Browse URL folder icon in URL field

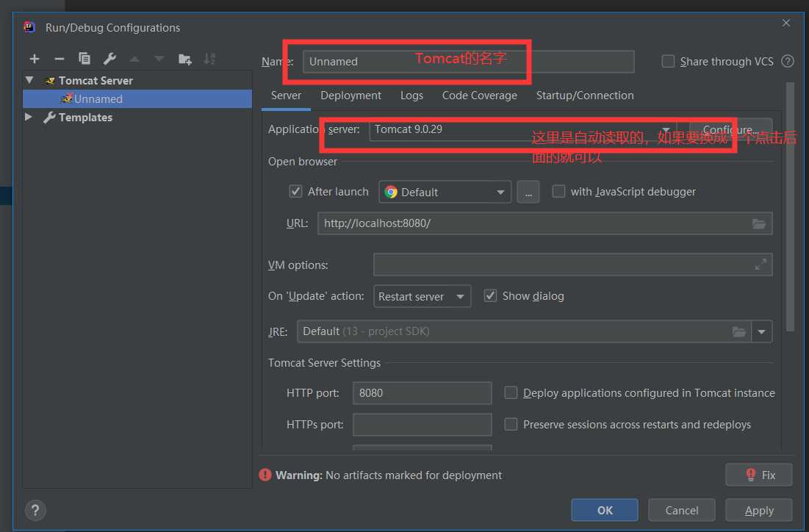click(758, 223)
